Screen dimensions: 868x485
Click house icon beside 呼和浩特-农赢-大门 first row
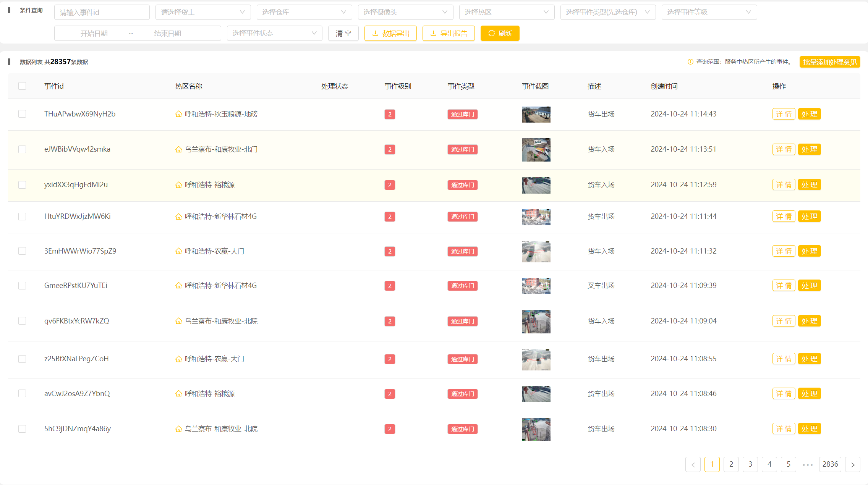tap(178, 251)
